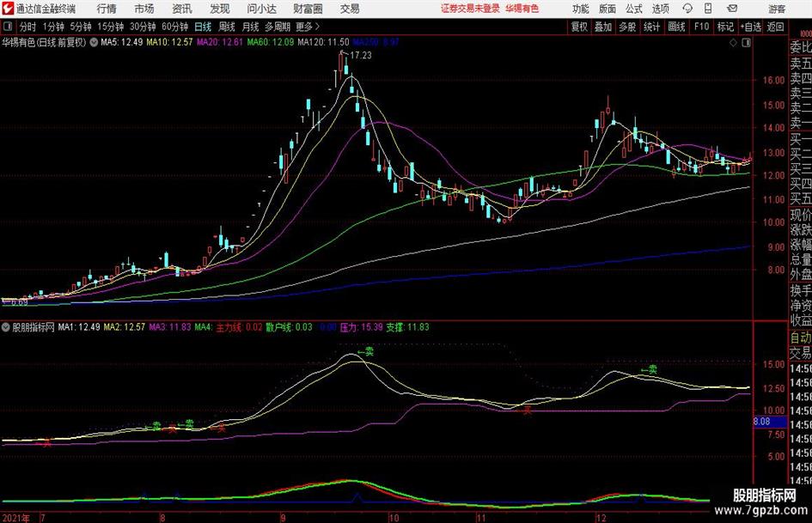Click the 复权 adjustment button
812x523 pixels.
(x=579, y=27)
